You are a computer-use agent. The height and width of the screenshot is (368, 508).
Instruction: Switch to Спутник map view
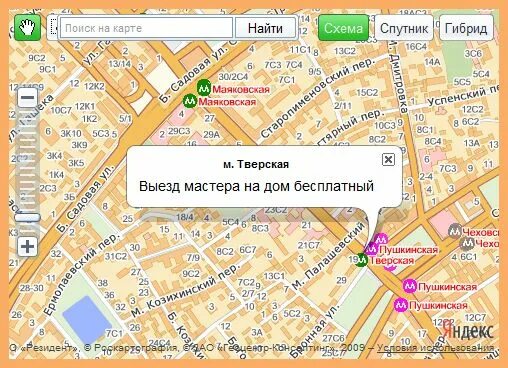click(x=404, y=28)
